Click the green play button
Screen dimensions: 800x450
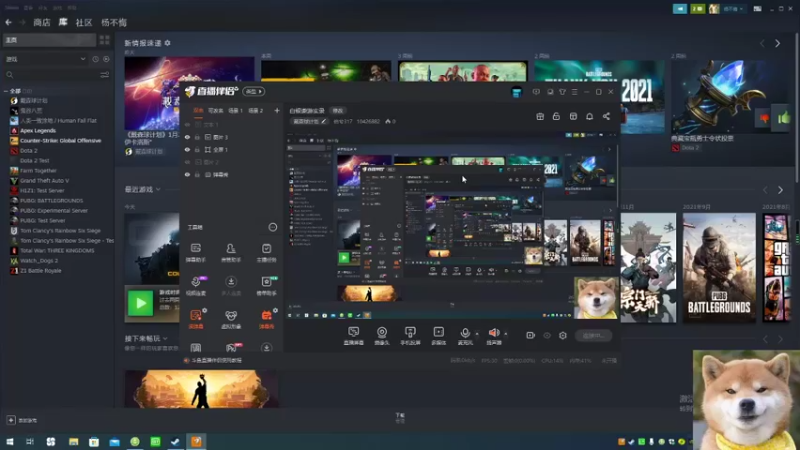[140, 303]
